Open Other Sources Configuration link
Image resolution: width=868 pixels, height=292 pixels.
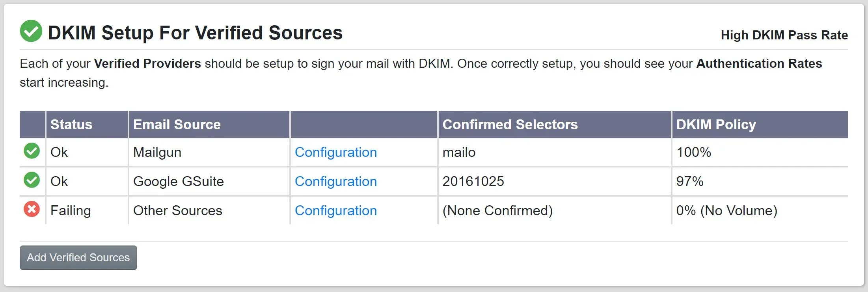(336, 211)
